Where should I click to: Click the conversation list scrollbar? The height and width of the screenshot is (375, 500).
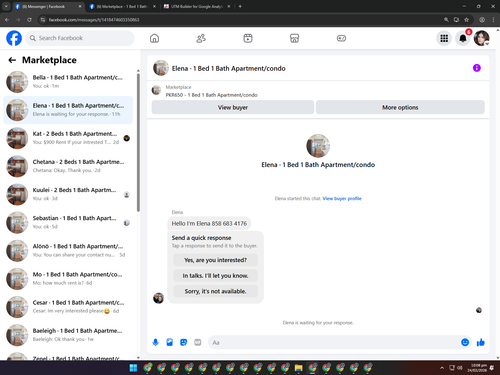(138, 142)
